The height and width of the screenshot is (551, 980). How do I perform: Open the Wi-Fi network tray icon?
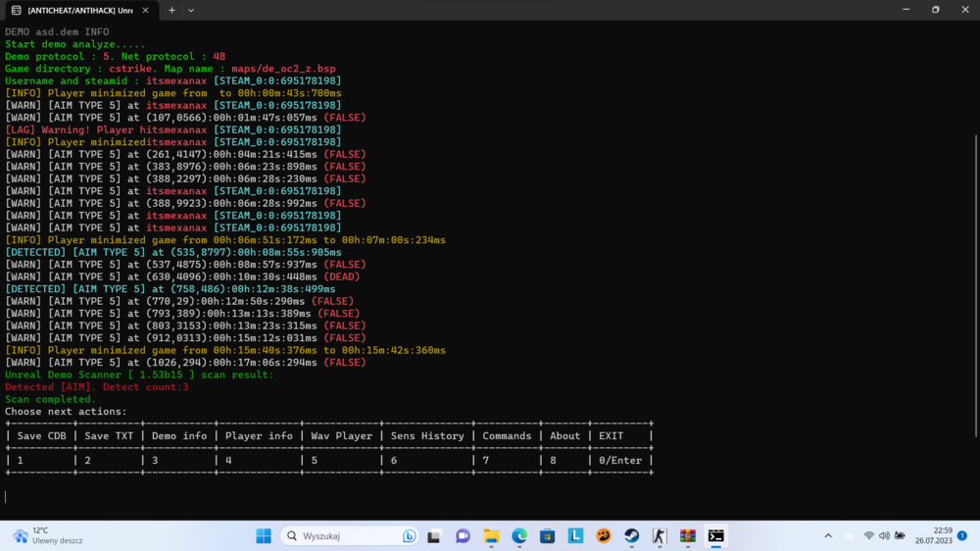click(x=868, y=536)
